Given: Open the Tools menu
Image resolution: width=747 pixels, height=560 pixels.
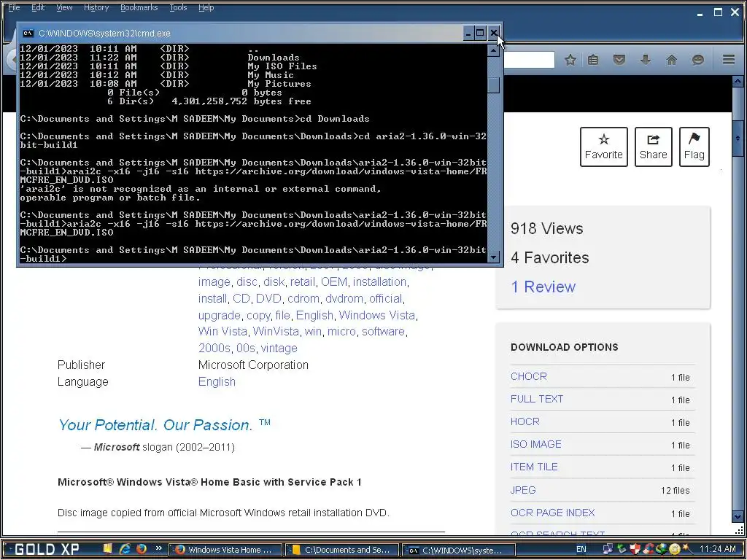Looking at the screenshot, I should (x=178, y=7).
